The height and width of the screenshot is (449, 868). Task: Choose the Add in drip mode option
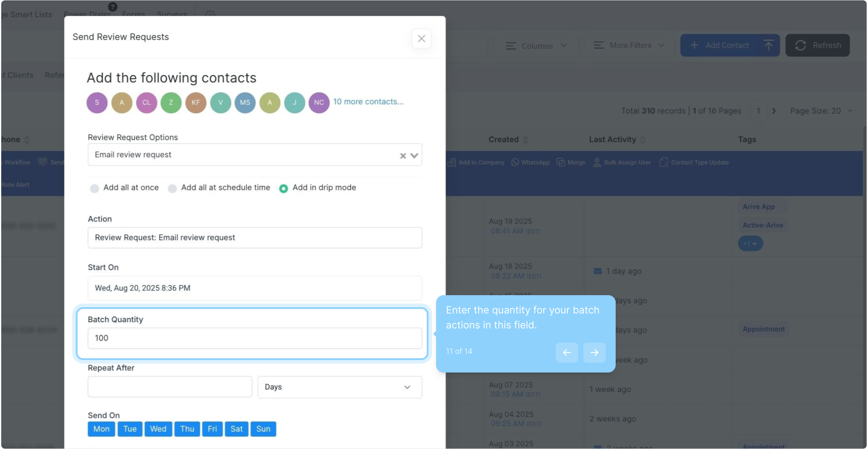[284, 188]
